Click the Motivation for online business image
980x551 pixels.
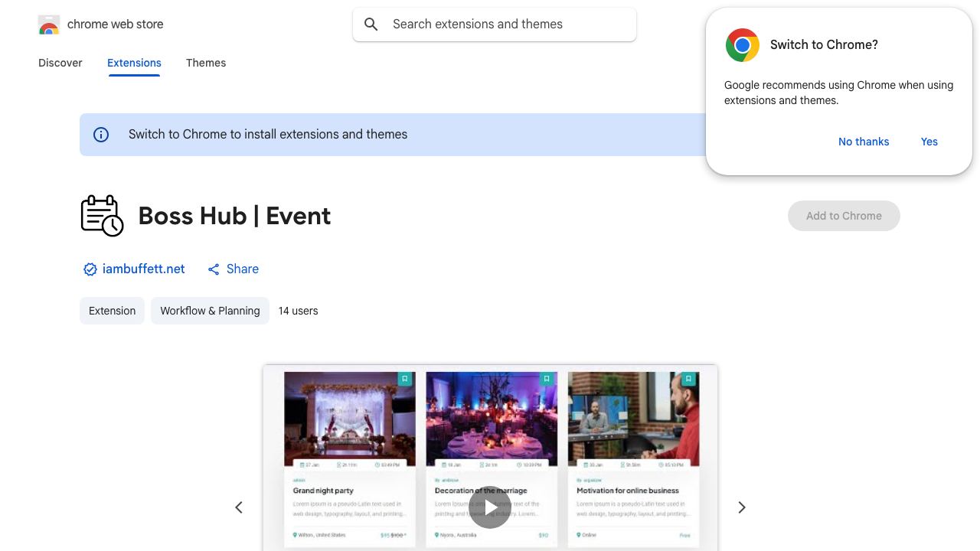[633, 419]
